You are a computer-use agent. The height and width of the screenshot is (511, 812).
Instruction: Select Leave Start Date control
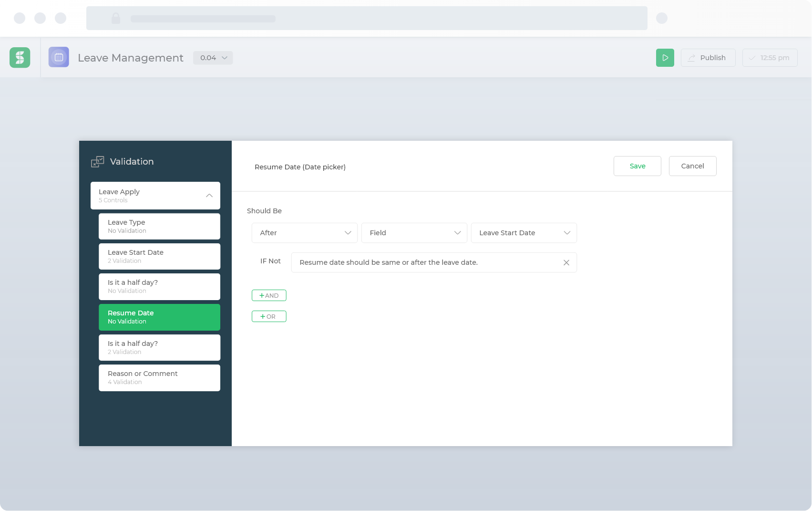coord(160,256)
